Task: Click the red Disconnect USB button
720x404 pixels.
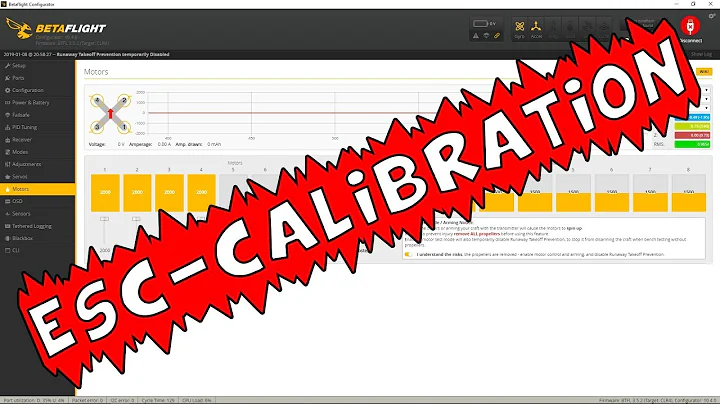Action: [x=690, y=26]
